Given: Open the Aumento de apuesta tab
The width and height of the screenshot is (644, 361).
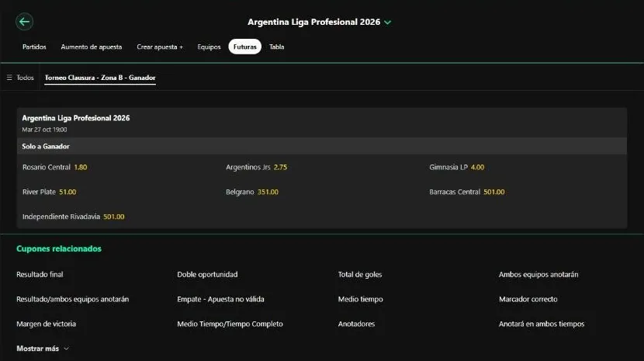Looking at the screenshot, I should click(x=92, y=47).
